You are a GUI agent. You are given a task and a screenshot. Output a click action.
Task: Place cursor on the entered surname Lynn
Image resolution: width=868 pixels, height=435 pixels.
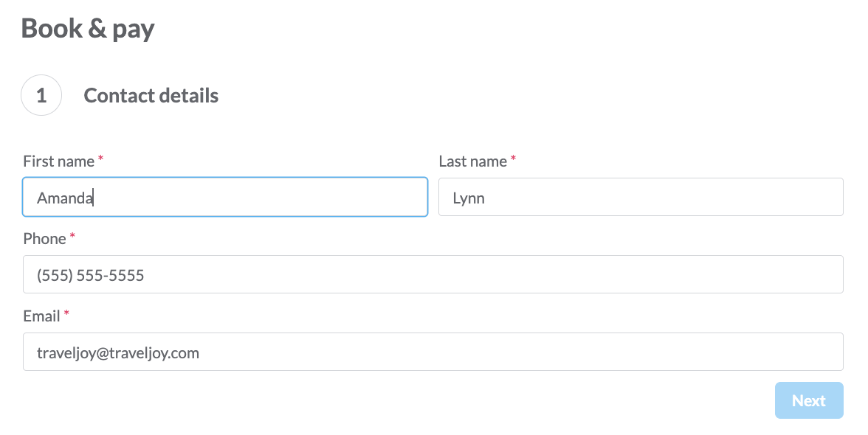click(469, 198)
